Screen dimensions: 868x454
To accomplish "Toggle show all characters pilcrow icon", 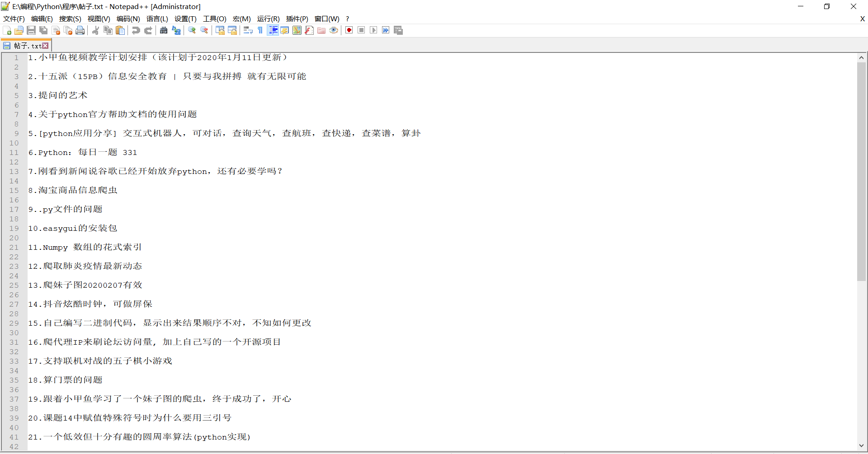I will click(x=260, y=30).
